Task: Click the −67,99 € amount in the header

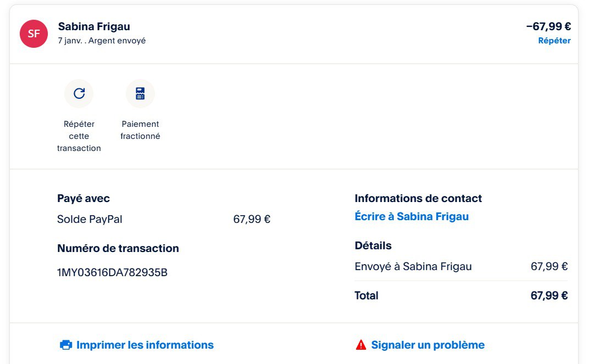Action: click(548, 26)
